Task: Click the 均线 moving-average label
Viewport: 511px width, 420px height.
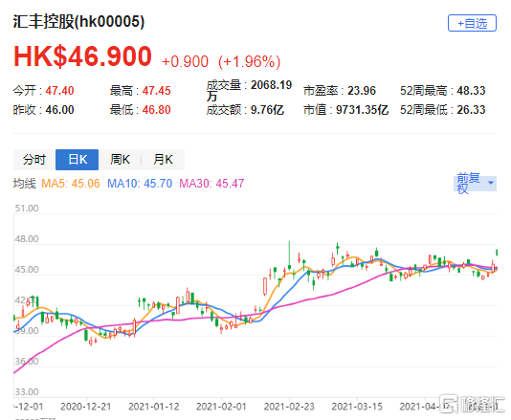Action: (x=25, y=184)
